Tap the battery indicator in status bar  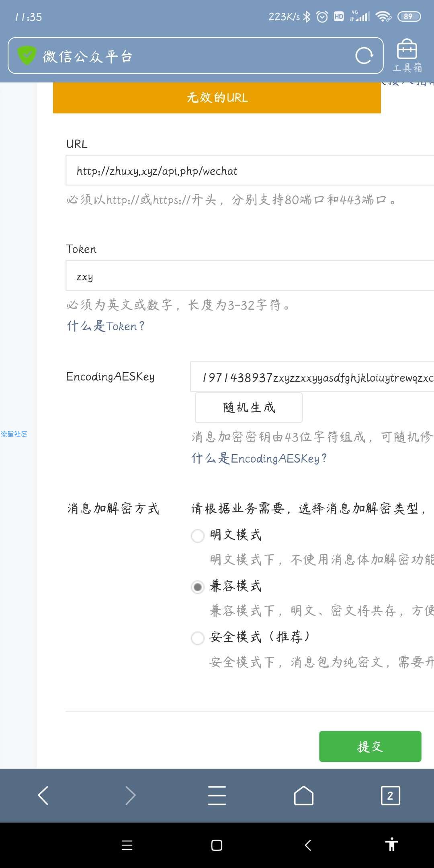[x=409, y=16]
